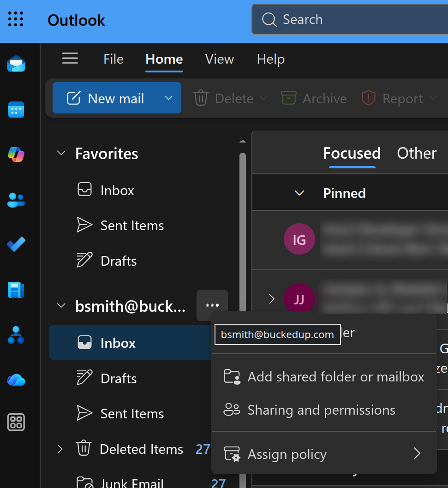This screenshot has height=488, width=448.
Task: Open the IG sender avatar
Action: 299,239
